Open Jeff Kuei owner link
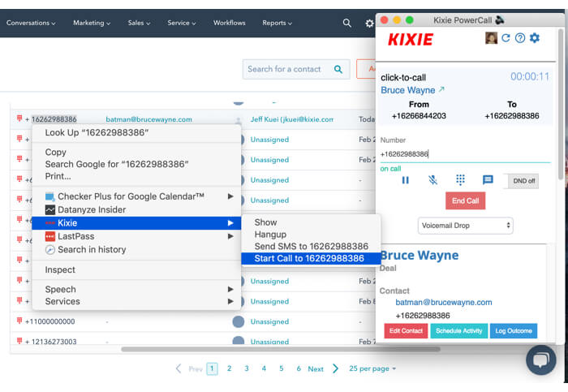 coord(291,119)
